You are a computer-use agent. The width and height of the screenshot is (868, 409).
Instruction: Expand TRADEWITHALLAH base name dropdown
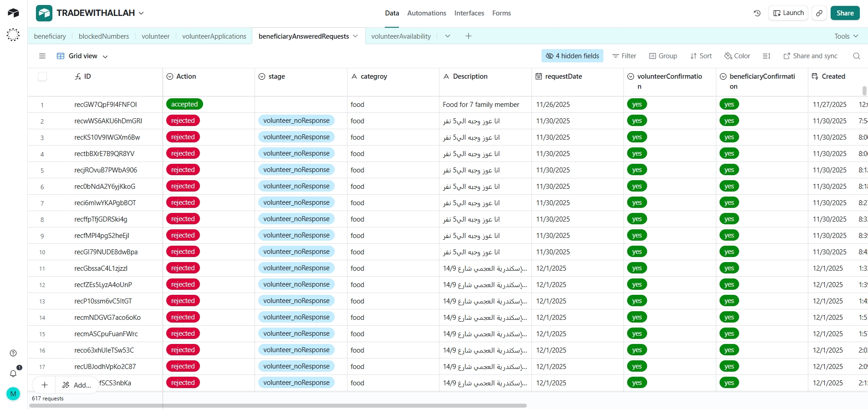(x=141, y=13)
